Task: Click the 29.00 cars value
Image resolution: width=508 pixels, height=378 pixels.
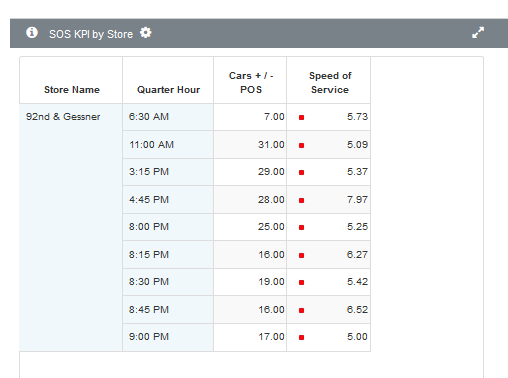Action: pyautogui.click(x=271, y=172)
